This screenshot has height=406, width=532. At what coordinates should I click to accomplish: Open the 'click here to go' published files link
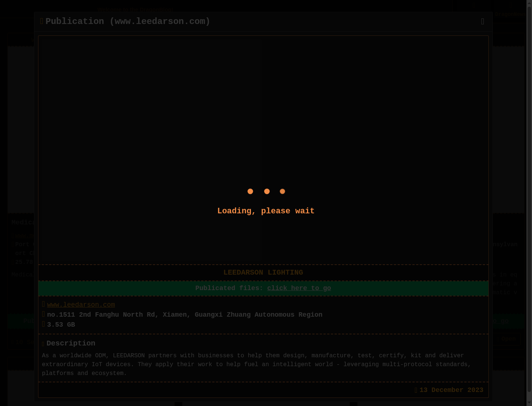pyautogui.click(x=299, y=288)
